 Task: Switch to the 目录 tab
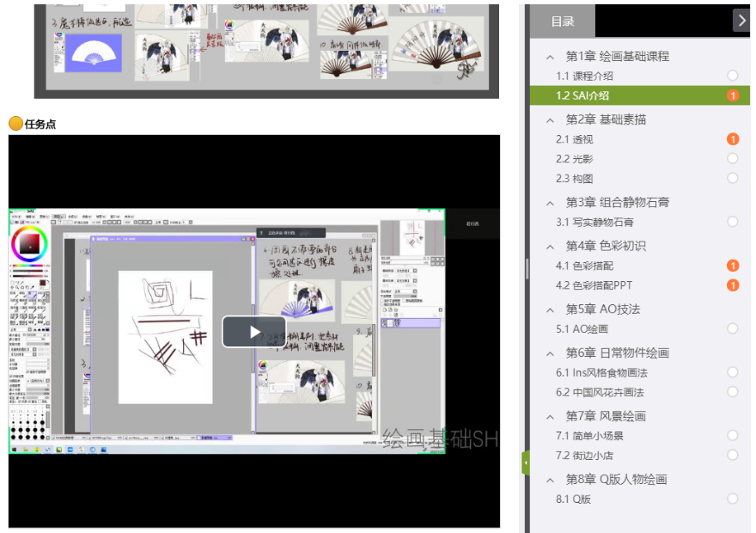(x=563, y=21)
